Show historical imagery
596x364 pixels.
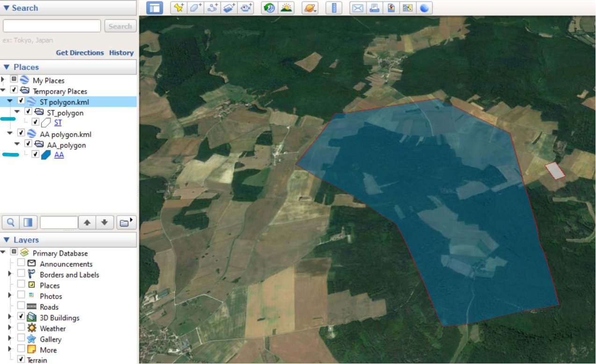[269, 7]
